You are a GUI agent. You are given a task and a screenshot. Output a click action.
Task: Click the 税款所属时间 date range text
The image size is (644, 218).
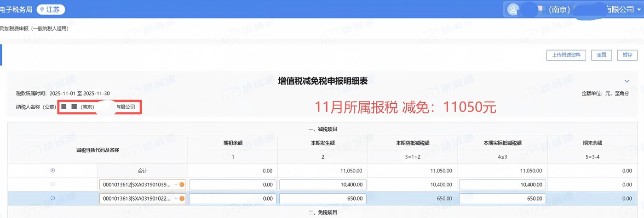pos(63,94)
